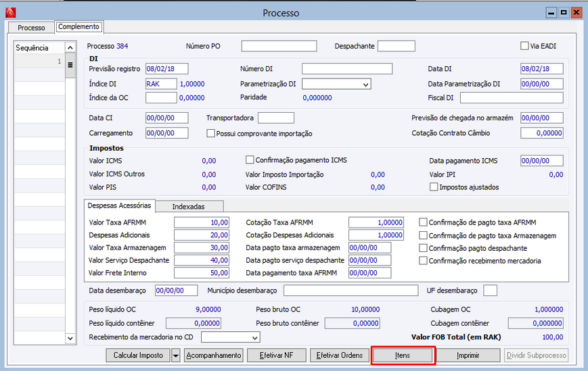588x371 pixels.
Task: Toggle Impostos ajustados checkbox
Action: point(434,187)
